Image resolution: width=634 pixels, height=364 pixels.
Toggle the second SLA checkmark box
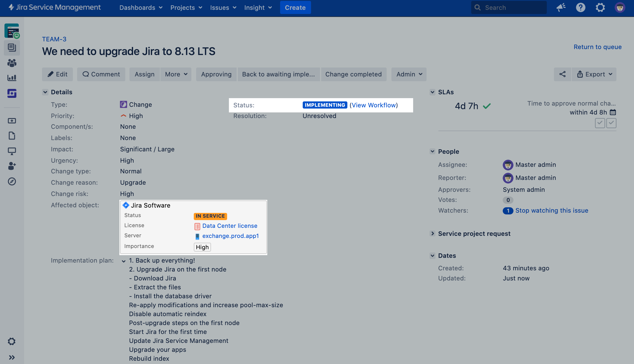(611, 123)
